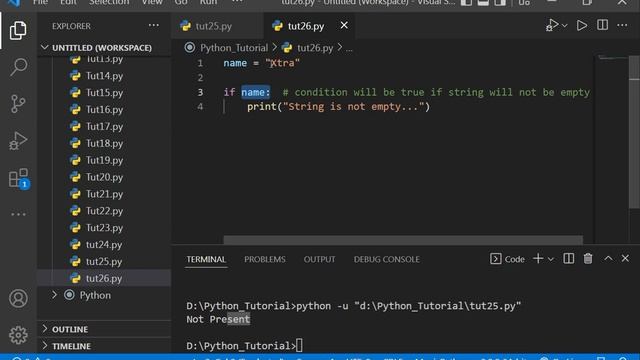Close the terminal panel
The height and width of the screenshot is (360, 640).
pyautogui.click(x=625, y=258)
